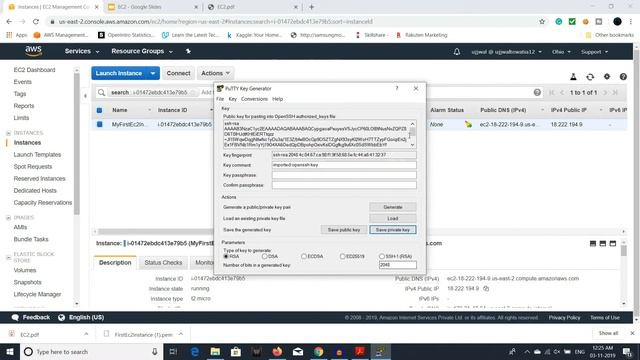Click the filter help icon near pagination
The width and height of the screenshot is (640, 360).
[537, 93]
